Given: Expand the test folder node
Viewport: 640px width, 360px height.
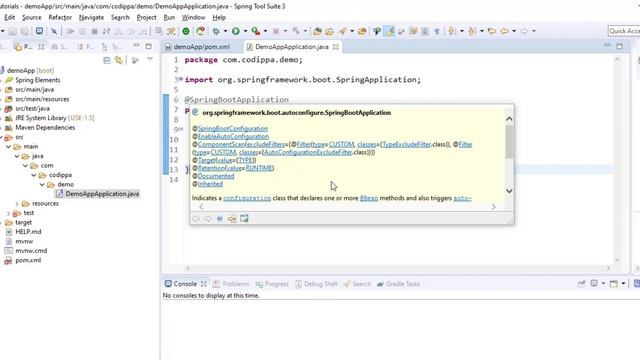Looking at the screenshot, I should (x=9, y=213).
